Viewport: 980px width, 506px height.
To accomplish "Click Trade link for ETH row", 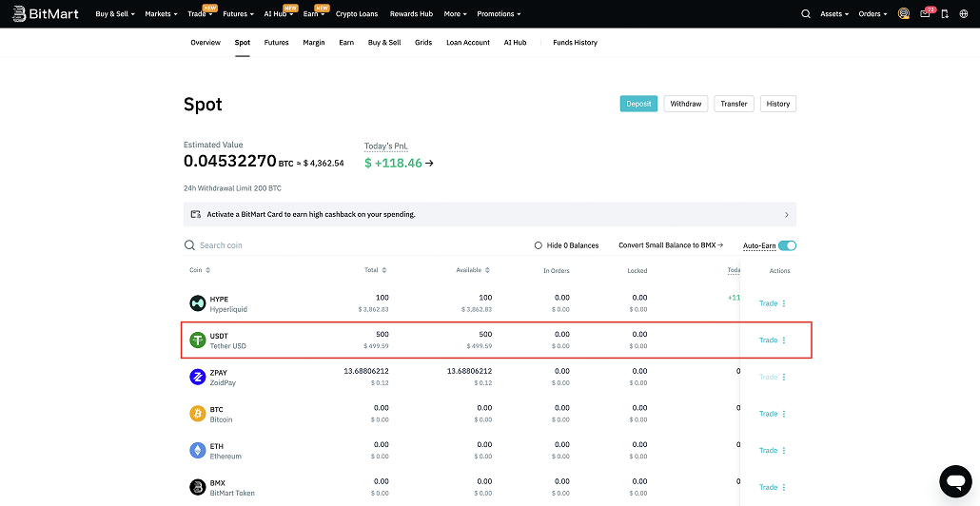I will (x=768, y=451).
